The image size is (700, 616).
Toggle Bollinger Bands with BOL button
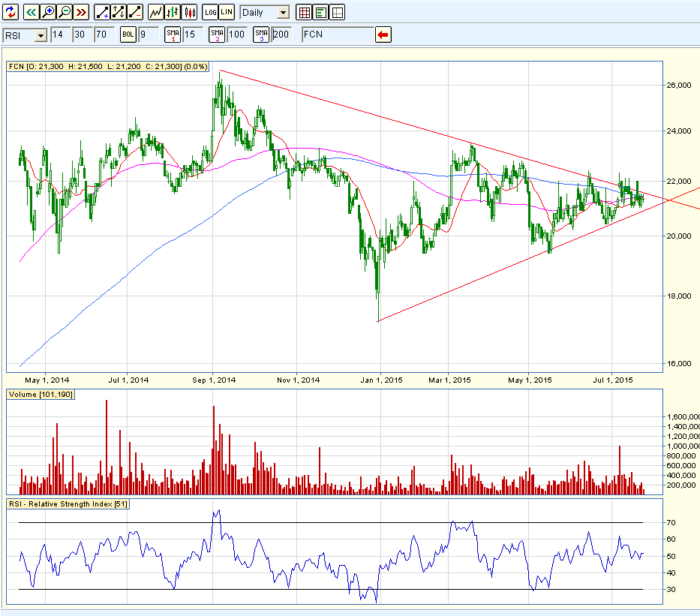128,35
